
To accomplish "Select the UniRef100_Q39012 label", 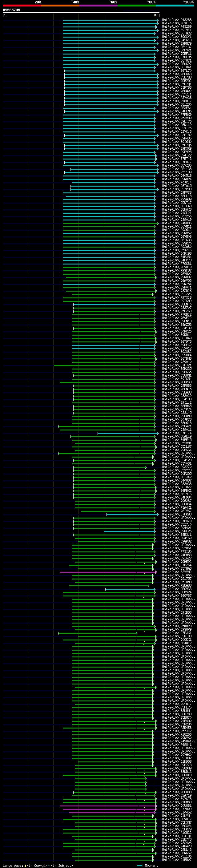I will pos(177,349).
